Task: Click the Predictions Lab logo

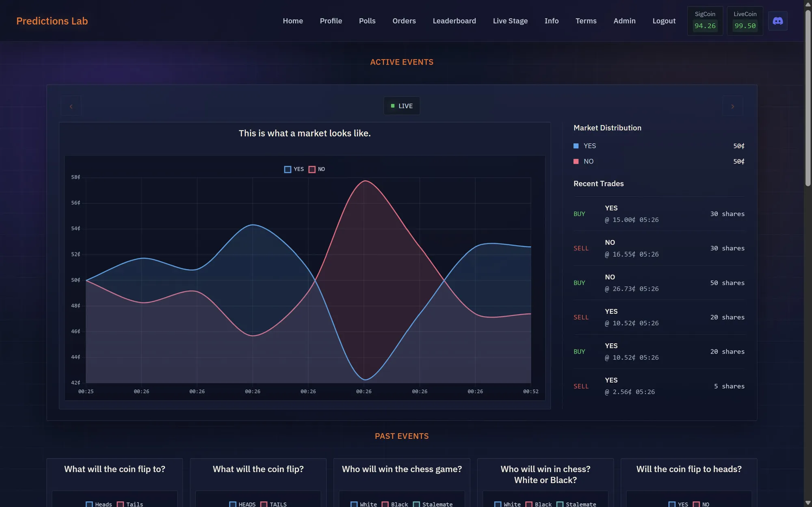Action: [x=52, y=21]
